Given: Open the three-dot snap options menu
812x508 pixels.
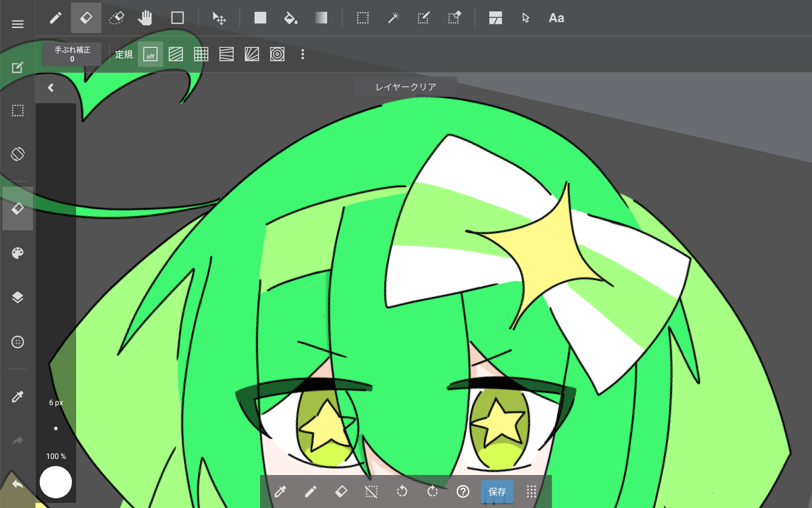Looking at the screenshot, I should tap(302, 55).
